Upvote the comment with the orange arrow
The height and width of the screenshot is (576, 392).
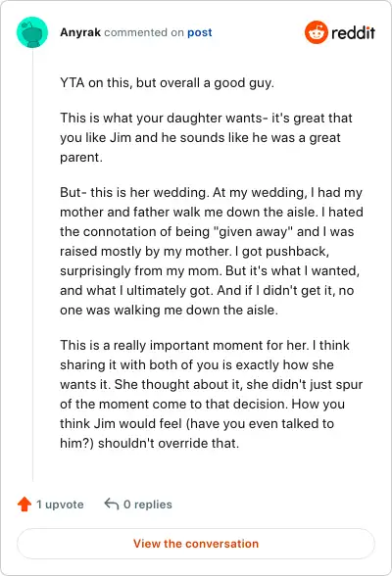coord(24,504)
